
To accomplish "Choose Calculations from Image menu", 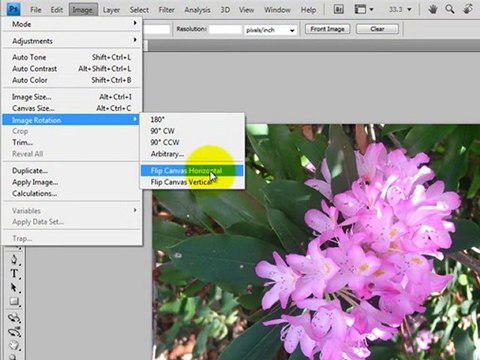I will pos(72,193).
